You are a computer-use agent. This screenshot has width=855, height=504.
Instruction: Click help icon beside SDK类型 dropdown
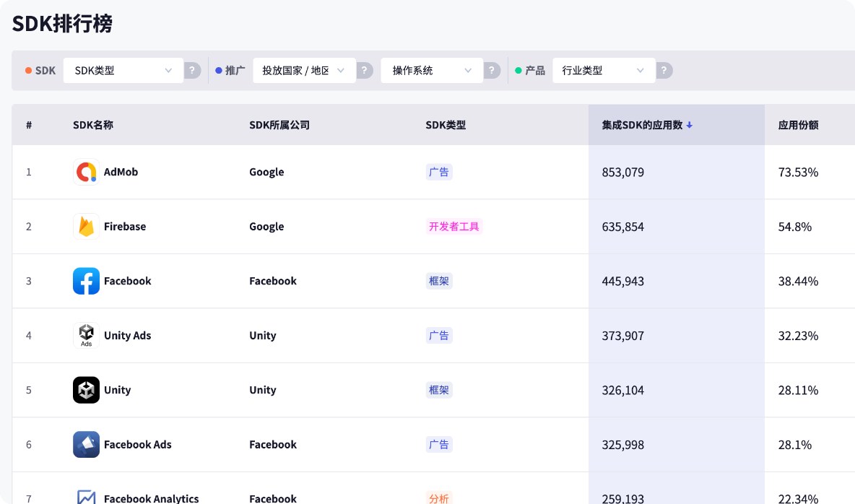pos(193,70)
